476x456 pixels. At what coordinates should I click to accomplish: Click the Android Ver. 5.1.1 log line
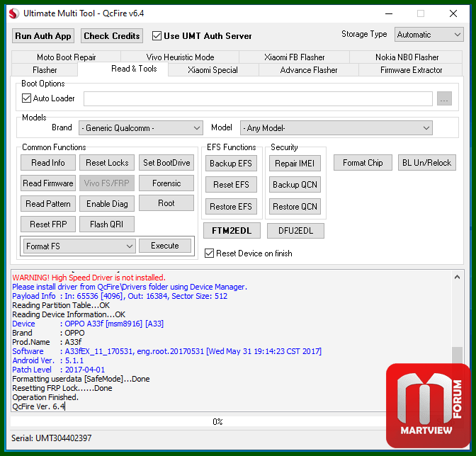[47, 360]
